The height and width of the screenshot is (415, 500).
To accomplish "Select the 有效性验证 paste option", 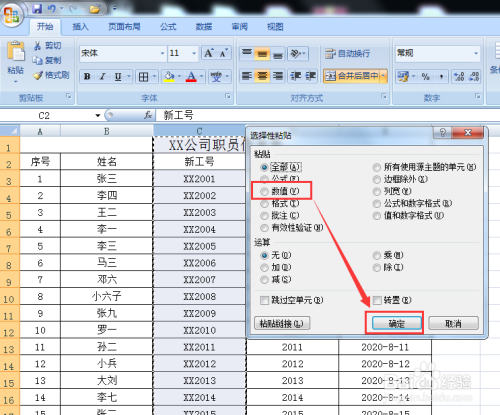I will click(292, 228).
